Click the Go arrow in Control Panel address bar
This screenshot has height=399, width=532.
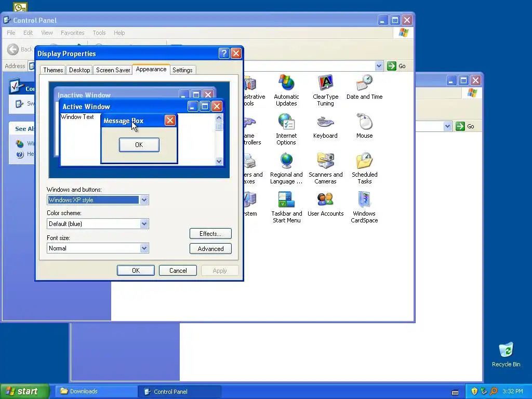point(392,66)
